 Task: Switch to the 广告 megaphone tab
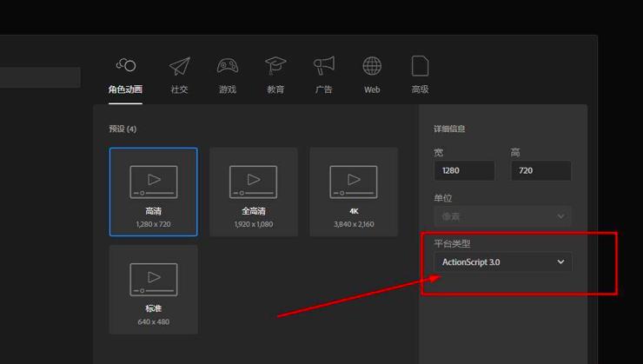click(324, 76)
